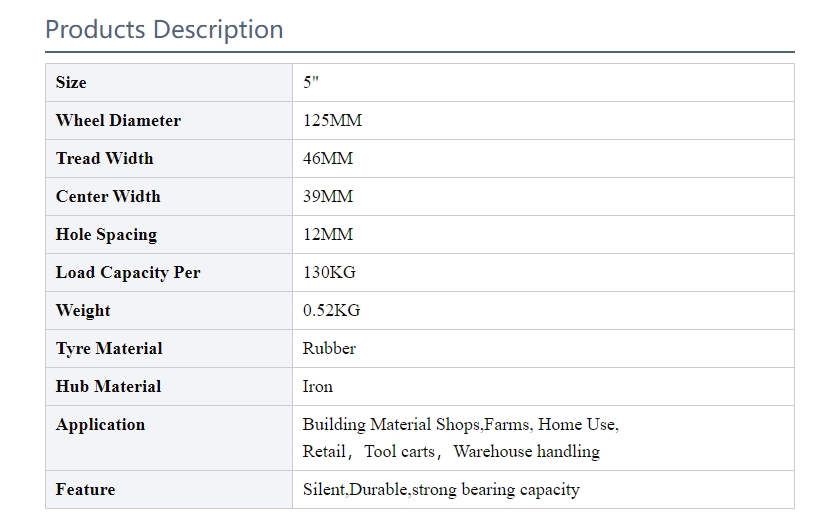Click the Products Description heading
The width and height of the screenshot is (828, 528).
164,29
